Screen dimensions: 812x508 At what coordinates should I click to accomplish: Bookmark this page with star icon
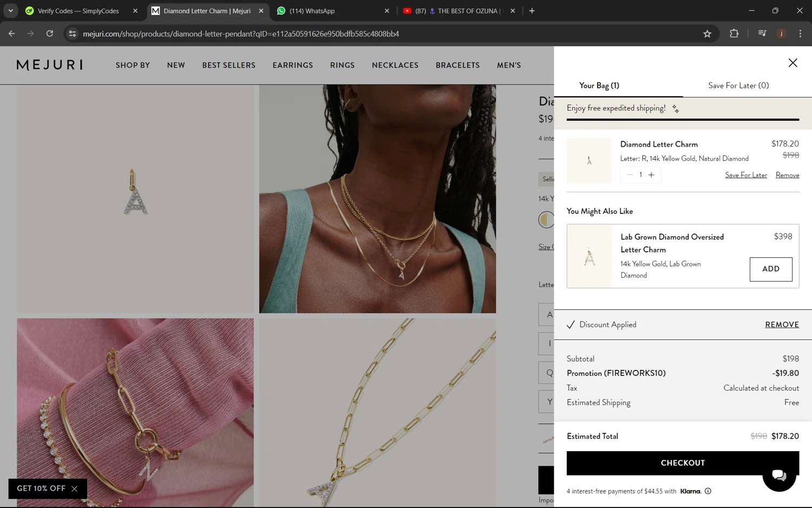point(707,34)
